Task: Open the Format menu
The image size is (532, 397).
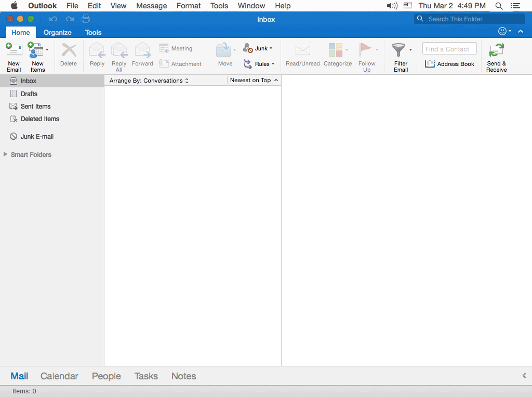Action: point(189,6)
